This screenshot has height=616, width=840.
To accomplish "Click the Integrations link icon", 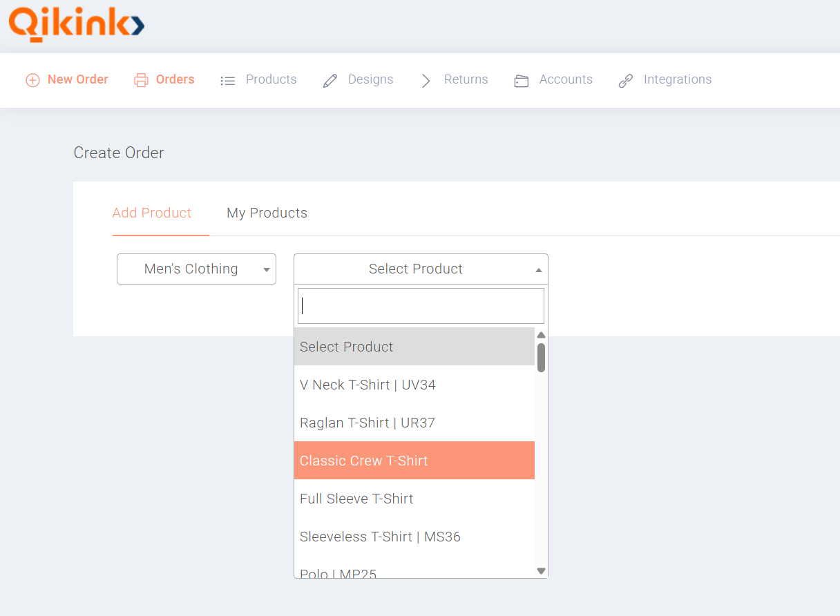I will (626, 81).
